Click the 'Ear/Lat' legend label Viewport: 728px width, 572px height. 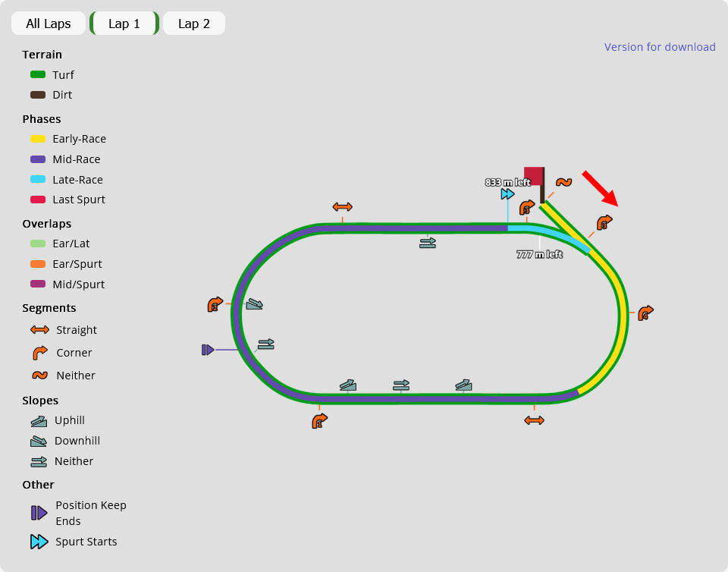[71, 244]
